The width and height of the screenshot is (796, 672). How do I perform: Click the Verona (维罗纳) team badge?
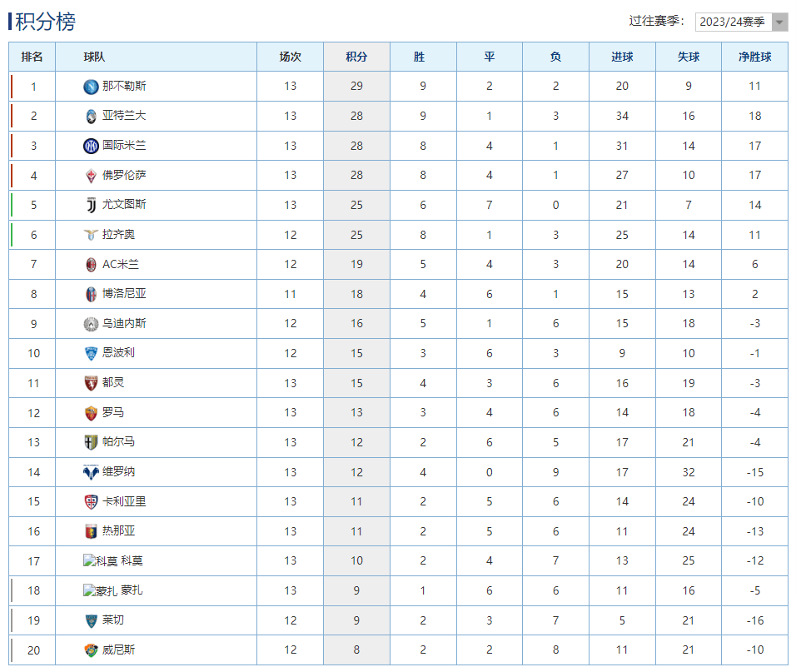click(x=91, y=472)
